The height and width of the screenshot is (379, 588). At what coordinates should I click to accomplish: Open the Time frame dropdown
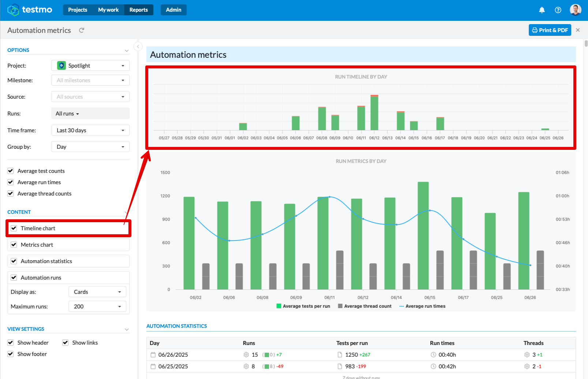(90, 130)
